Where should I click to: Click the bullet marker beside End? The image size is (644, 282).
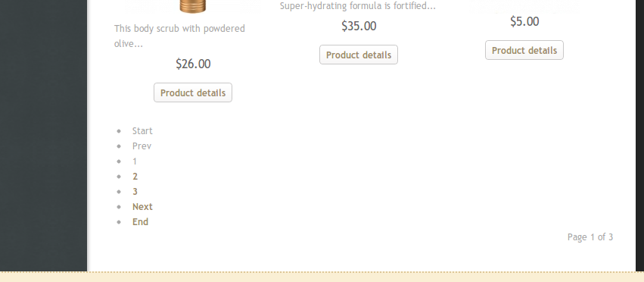click(x=119, y=222)
